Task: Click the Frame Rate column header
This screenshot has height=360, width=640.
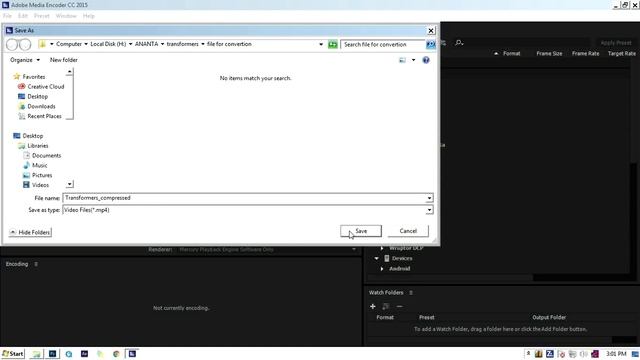Action: (x=585, y=53)
